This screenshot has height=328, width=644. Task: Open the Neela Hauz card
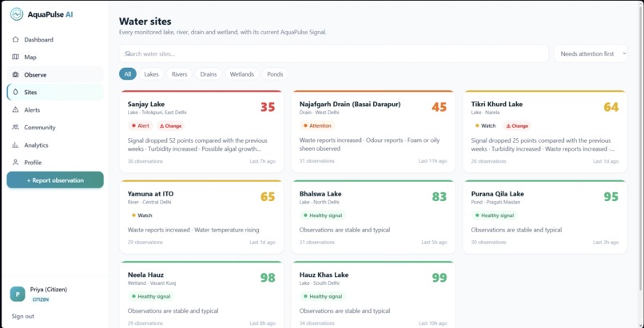tap(201, 294)
